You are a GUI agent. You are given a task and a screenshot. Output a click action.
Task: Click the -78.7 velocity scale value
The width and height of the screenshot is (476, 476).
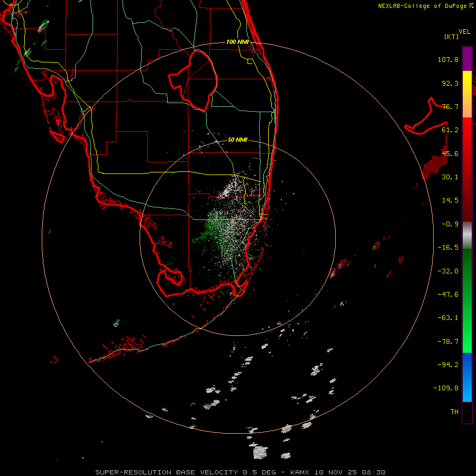pos(448,342)
